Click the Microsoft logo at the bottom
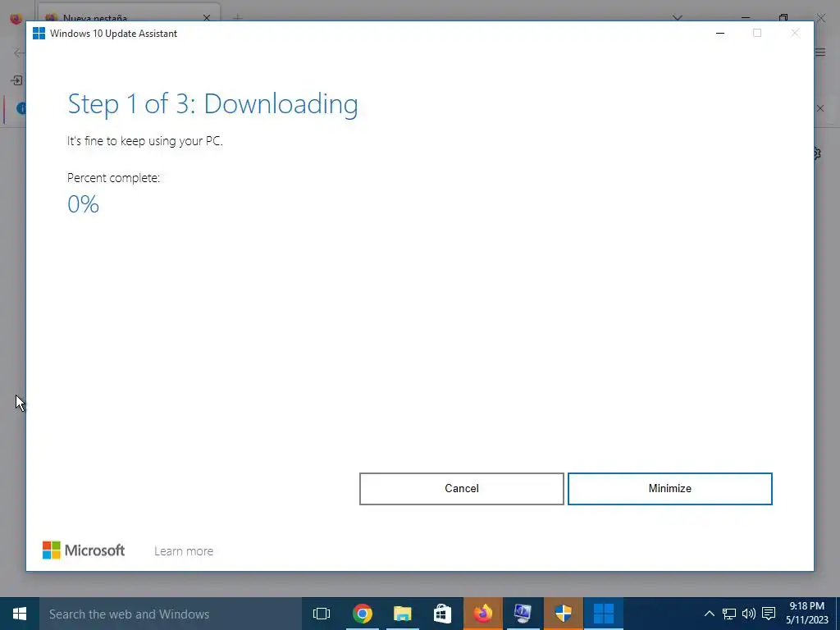 coord(84,550)
